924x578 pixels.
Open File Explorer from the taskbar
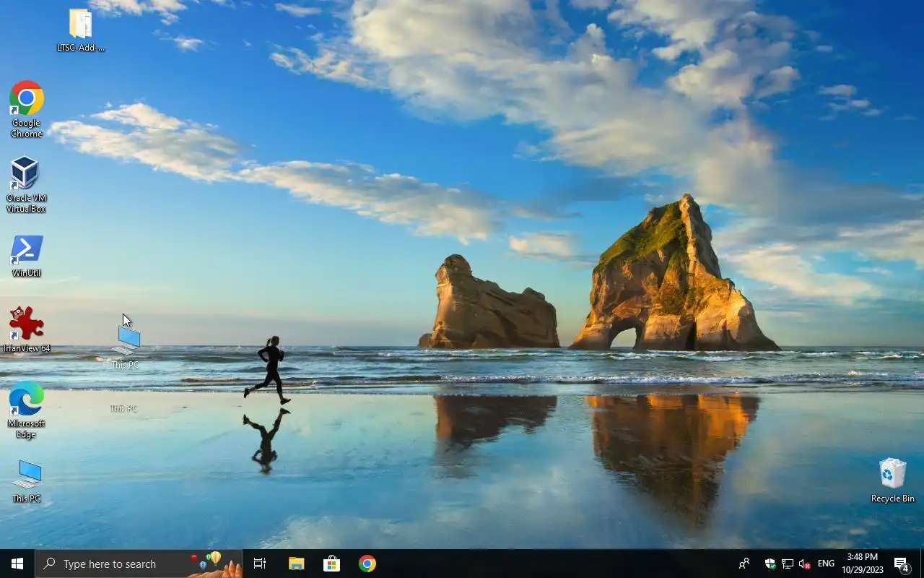pos(296,564)
